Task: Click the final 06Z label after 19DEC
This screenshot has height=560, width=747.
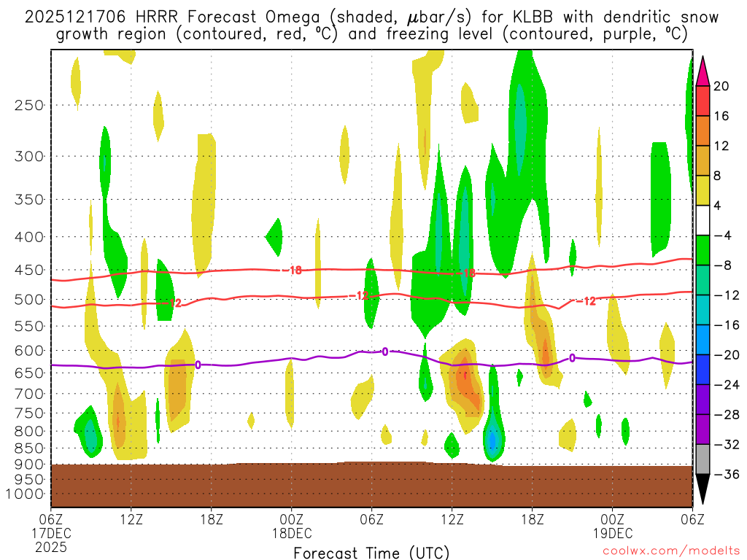Action: (692, 519)
